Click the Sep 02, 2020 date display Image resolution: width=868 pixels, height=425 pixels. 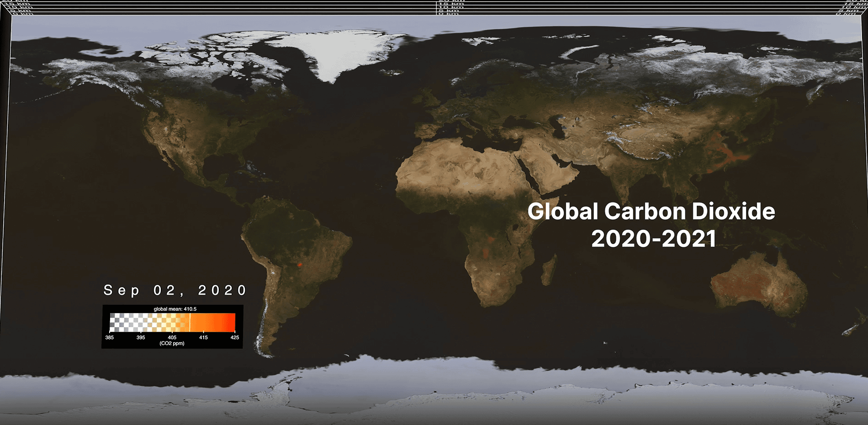(175, 289)
